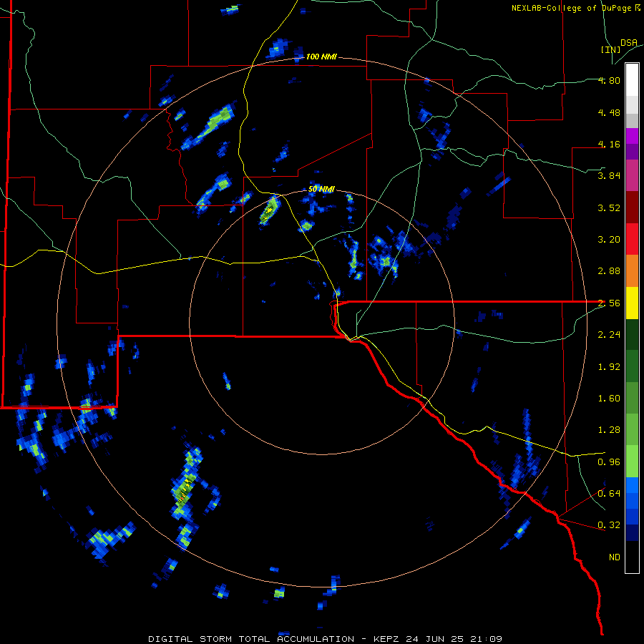The image size is (644, 644).
Task: Click the DSA product label
Action: (x=629, y=43)
